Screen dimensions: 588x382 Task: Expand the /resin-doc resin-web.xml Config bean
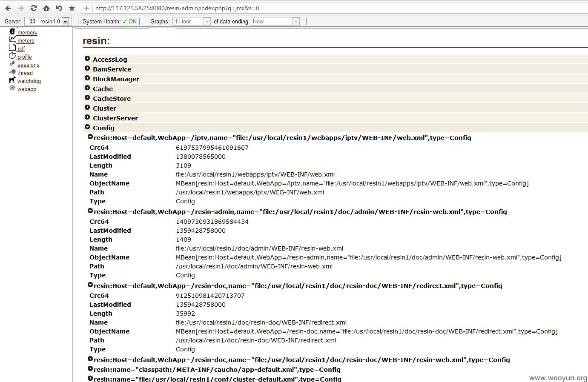point(90,359)
